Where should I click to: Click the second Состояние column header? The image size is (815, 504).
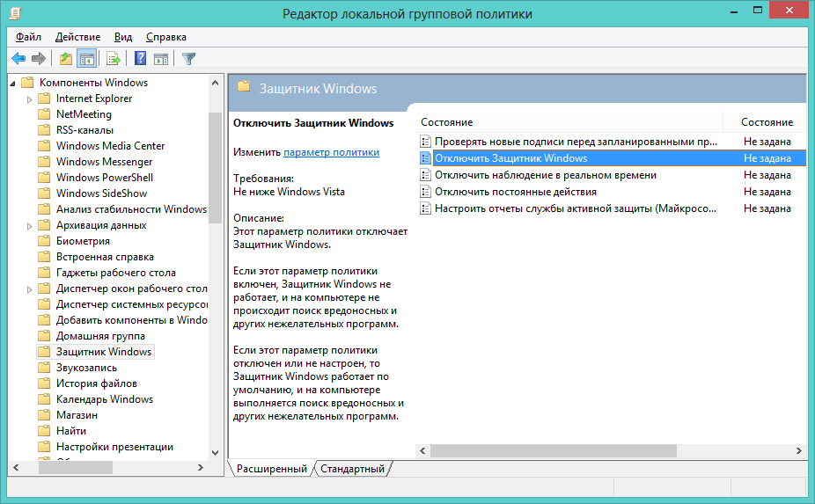click(767, 122)
